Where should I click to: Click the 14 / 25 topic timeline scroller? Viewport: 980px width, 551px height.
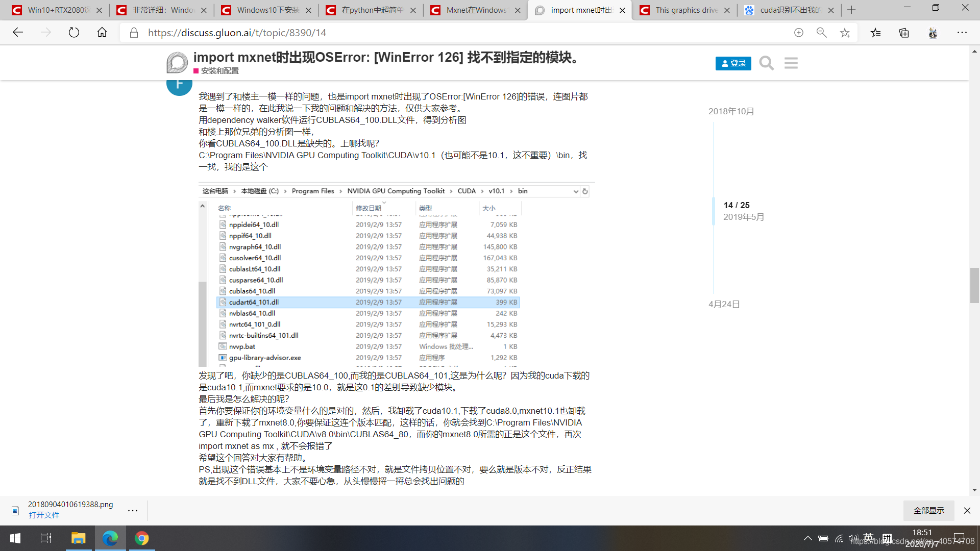point(736,205)
